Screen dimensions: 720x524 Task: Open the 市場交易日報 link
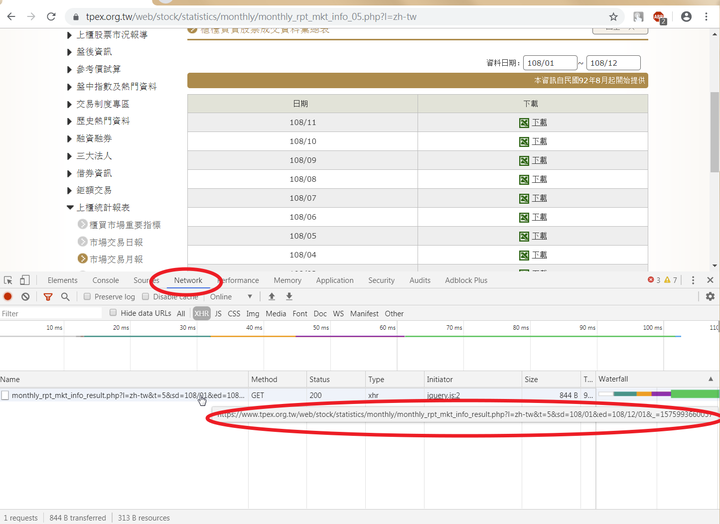click(117, 242)
